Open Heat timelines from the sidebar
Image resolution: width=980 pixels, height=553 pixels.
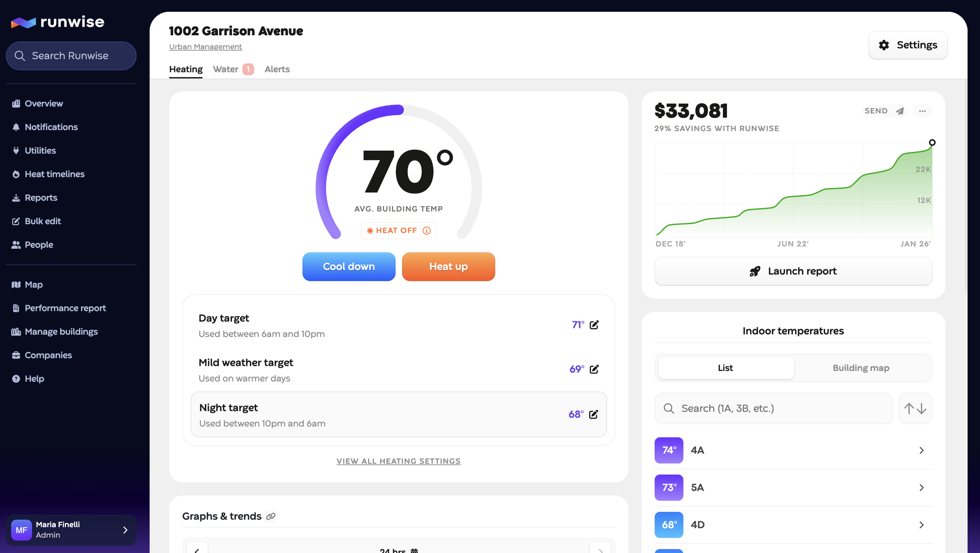[x=54, y=174]
